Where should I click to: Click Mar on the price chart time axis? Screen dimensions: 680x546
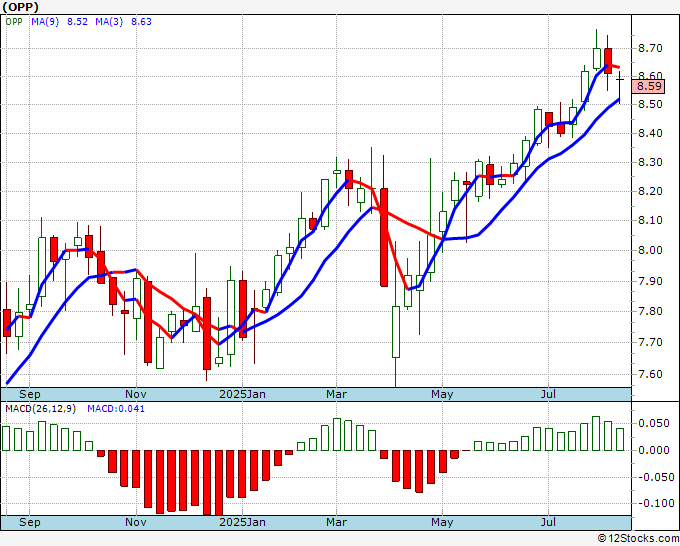click(337, 394)
